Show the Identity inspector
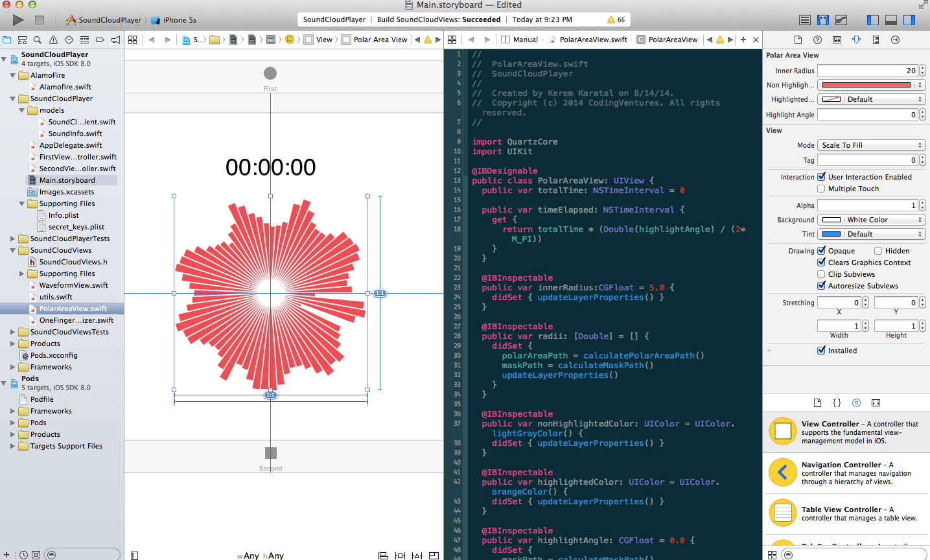 [836, 40]
